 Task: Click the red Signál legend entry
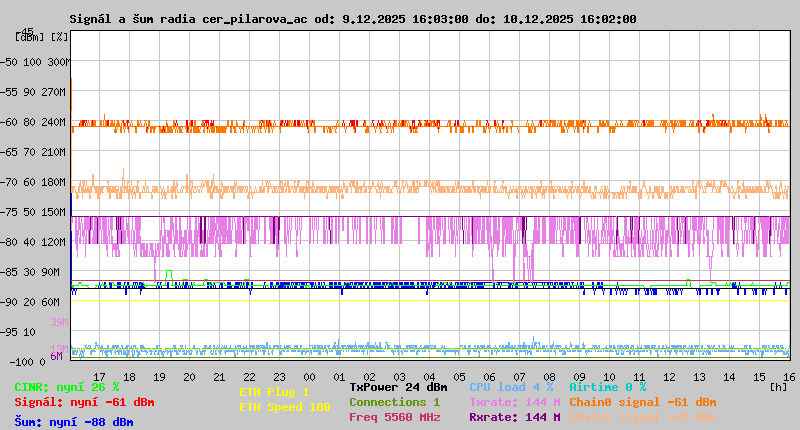pos(84,402)
